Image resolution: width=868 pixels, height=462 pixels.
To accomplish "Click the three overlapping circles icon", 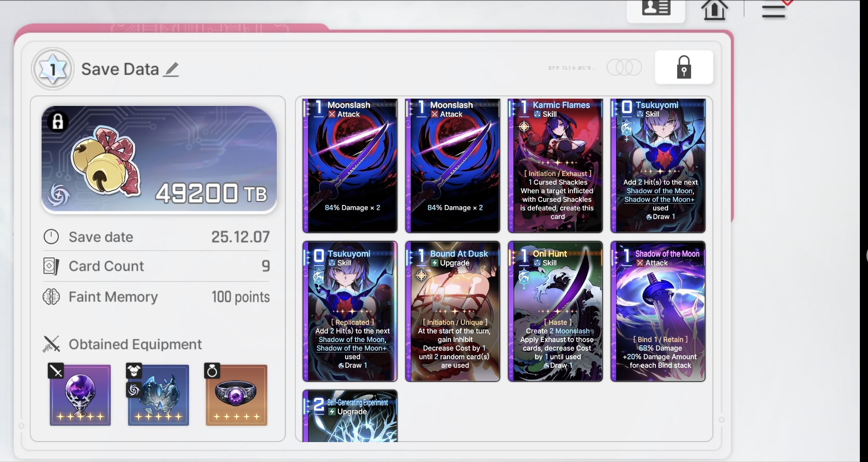I will click(624, 67).
